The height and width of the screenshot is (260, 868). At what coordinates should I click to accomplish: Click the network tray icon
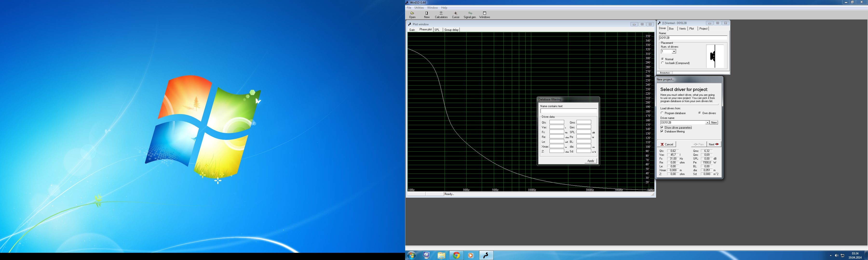(x=843, y=256)
